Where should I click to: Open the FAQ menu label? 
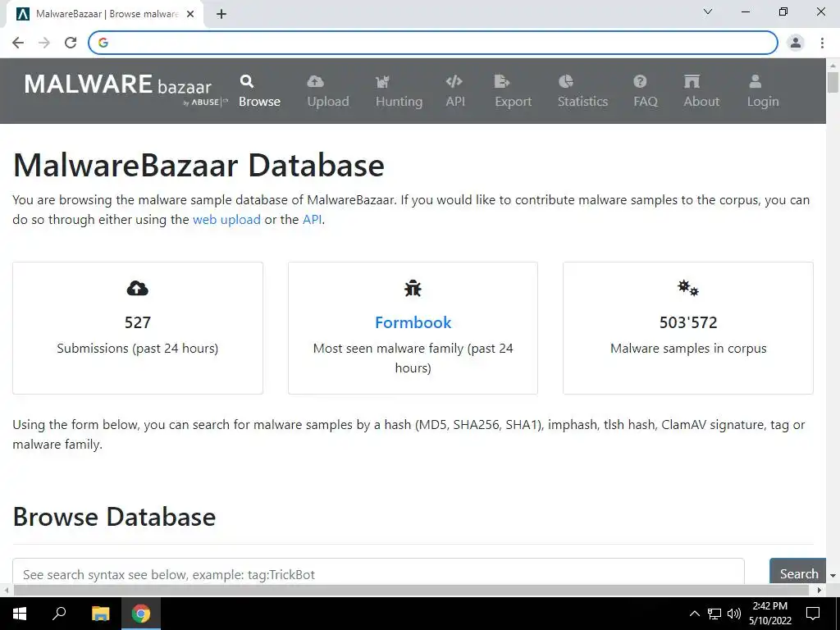click(x=646, y=101)
